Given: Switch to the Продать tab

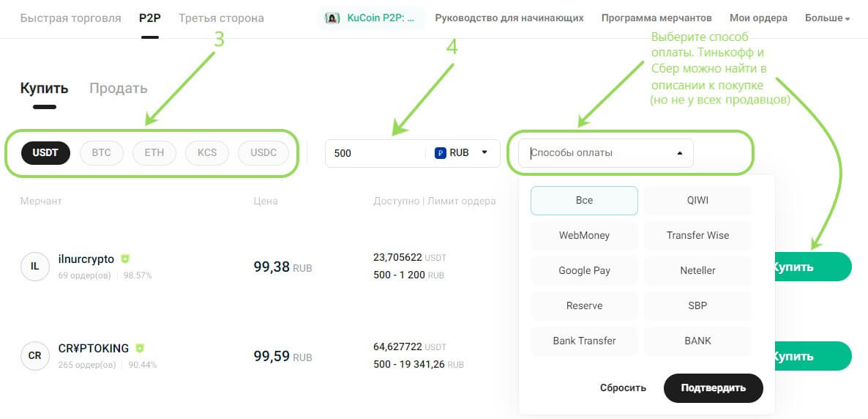Looking at the screenshot, I should (118, 89).
